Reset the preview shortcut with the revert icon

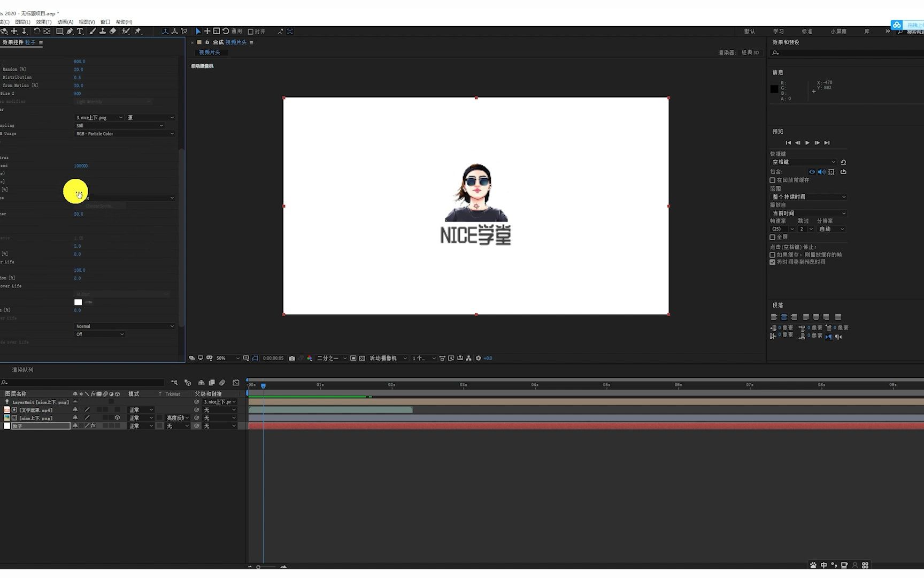coord(843,162)
